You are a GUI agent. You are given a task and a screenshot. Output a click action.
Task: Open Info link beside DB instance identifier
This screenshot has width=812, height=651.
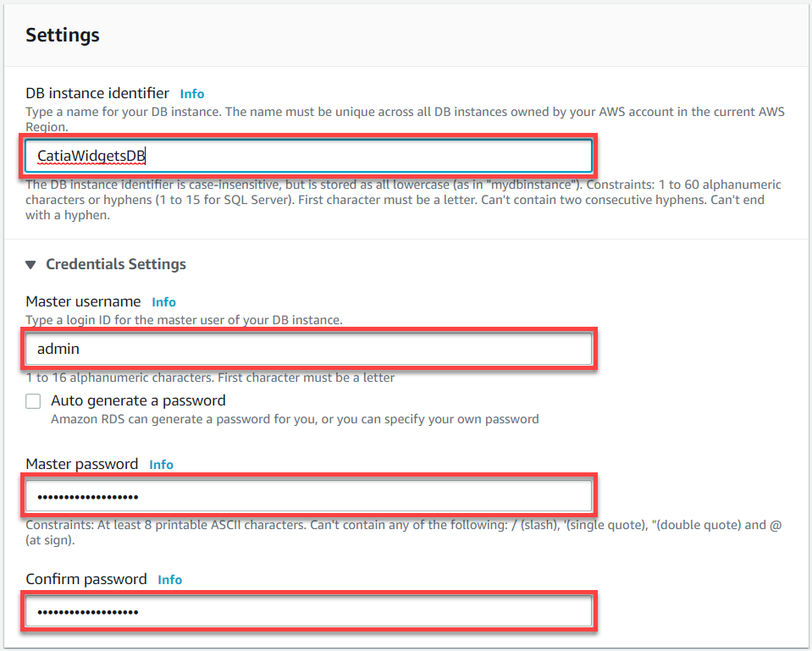192,94
